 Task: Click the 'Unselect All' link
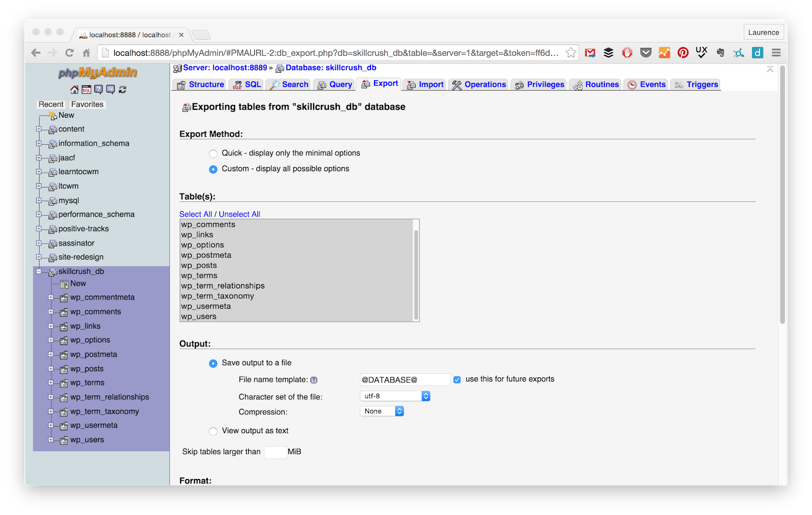tap(239, 214)
